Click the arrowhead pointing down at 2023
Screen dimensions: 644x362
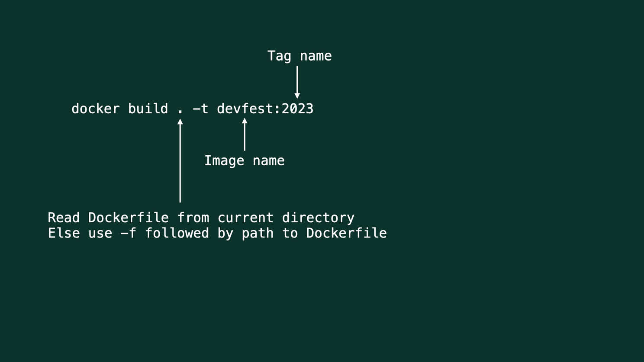tap(297, 96)
